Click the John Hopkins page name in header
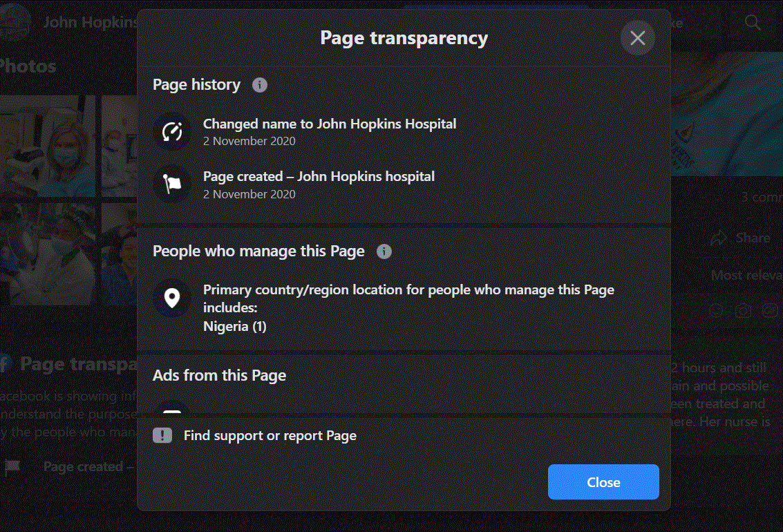This screenshot has width=783, height=532. (91, 23)
